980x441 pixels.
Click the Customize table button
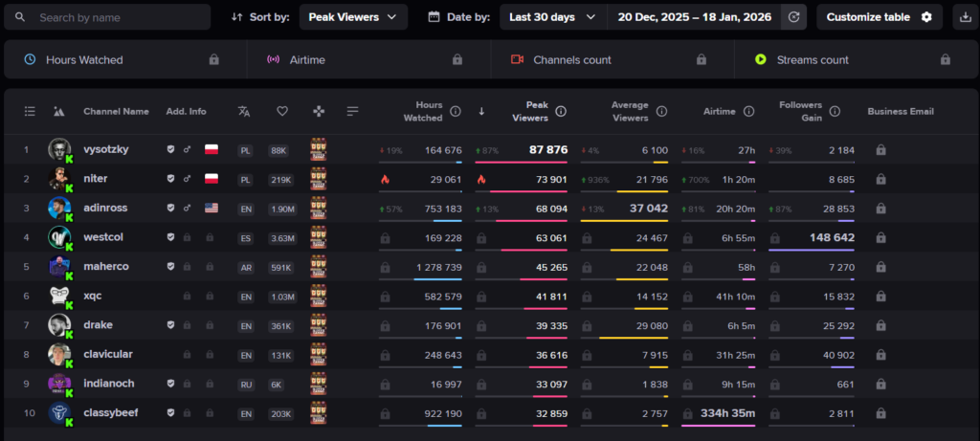point(879,17)
